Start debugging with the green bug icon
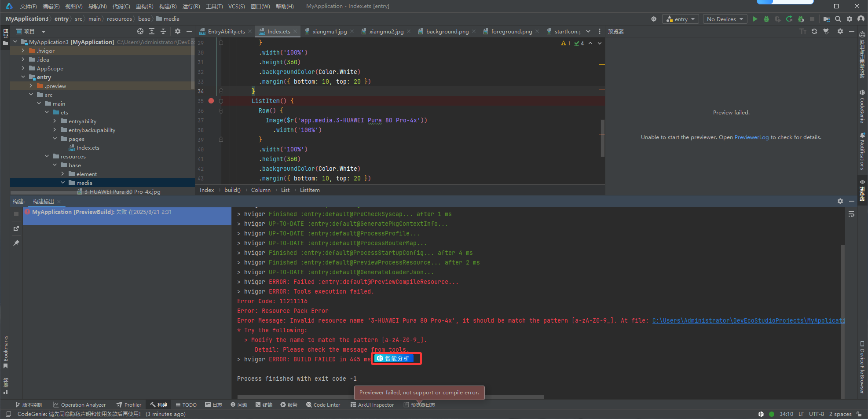The height and width of the screenshot is (419, 868). click(x=766, y=19)
